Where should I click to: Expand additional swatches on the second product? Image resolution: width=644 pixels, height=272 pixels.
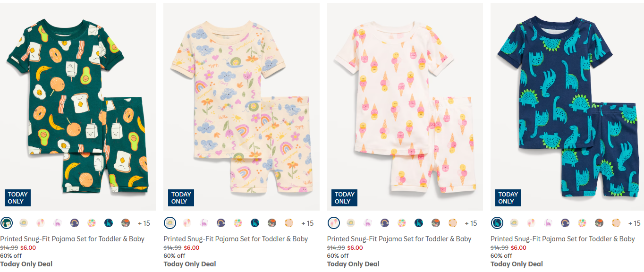(x=308, y=222)
